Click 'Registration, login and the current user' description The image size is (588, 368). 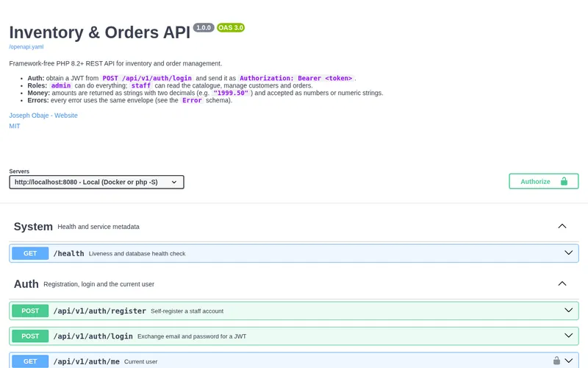point(99,284)
